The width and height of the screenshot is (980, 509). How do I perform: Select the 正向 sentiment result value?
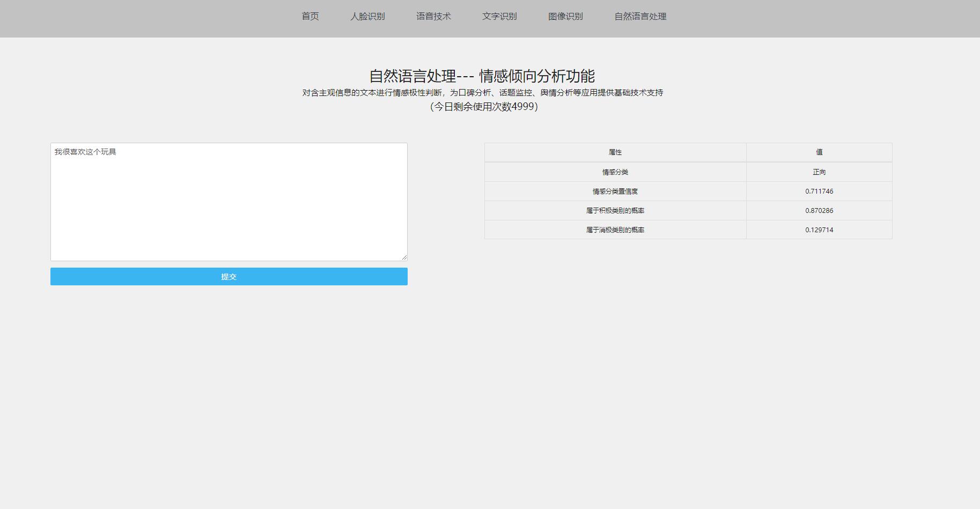[x=819, y=172]
